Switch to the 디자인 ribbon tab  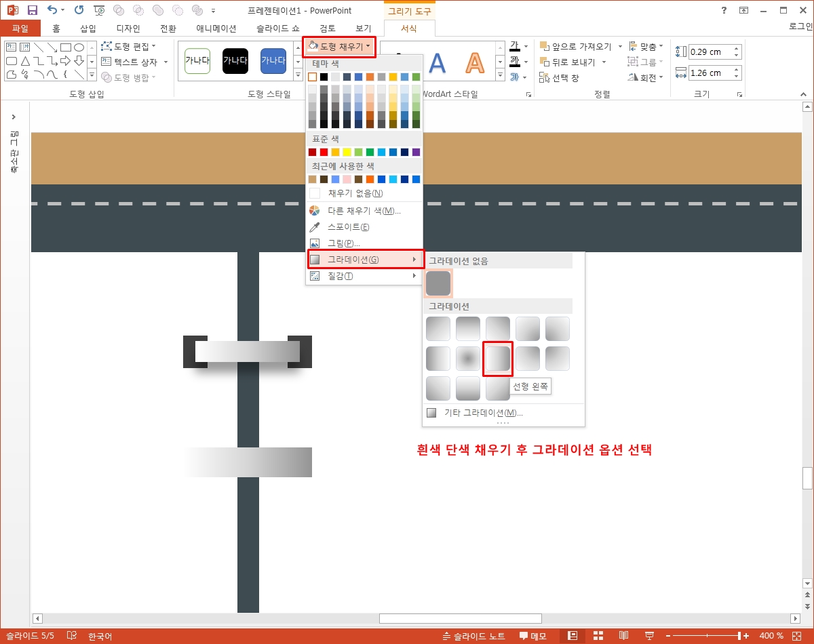(128, 28)
